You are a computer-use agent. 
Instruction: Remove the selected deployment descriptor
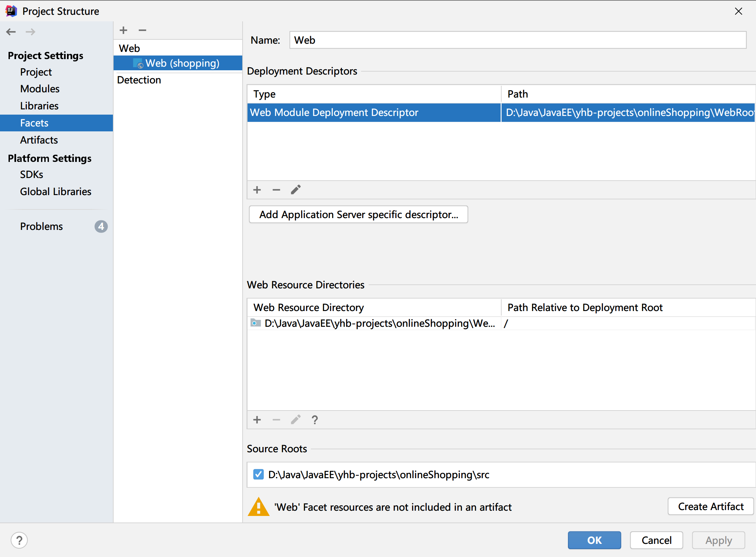coord(276,190)
